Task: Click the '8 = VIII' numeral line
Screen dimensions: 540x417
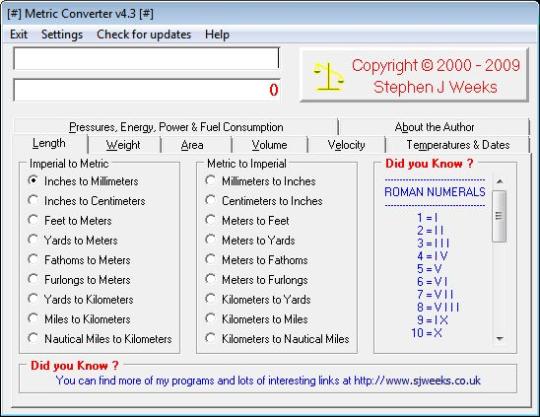Action: (x=438, y=307)
